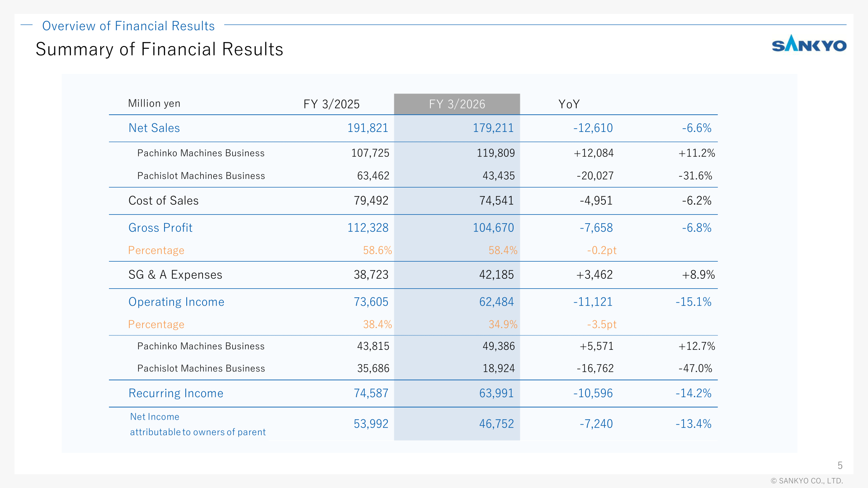Select the 'Gross Profit' row label
Viewport: 868px width, 488px height.
(x=160, y=228)
